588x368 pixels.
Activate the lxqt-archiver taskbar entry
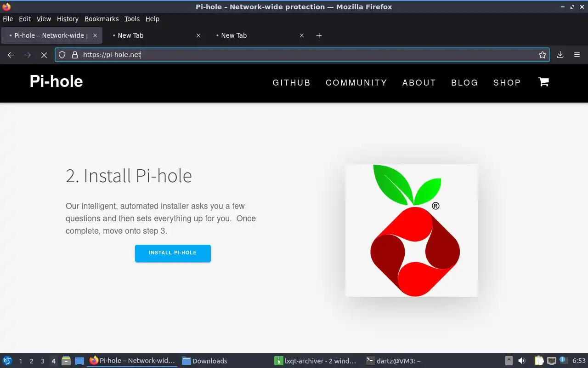pyautogui.click(x=317, y=361)
